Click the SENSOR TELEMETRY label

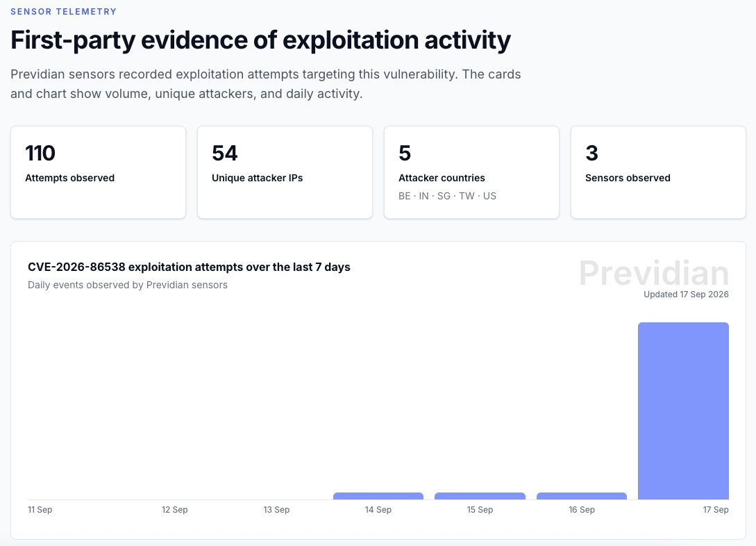tap(64, 12)
